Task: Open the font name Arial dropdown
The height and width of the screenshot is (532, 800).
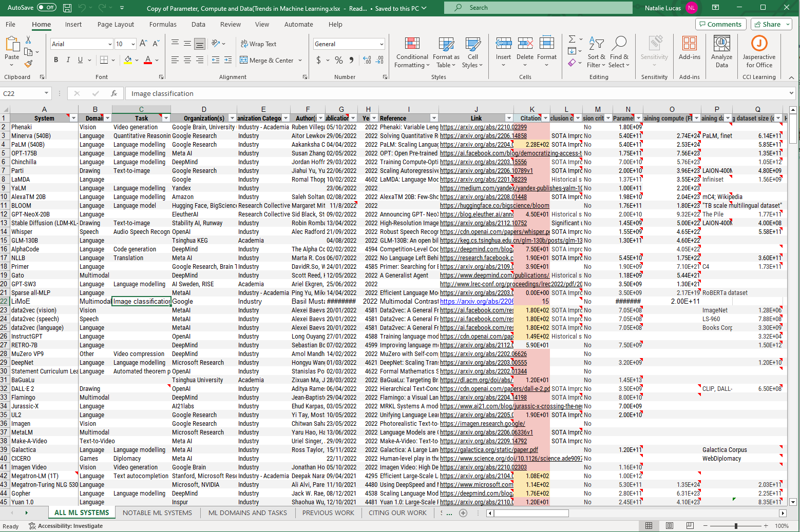Action: click(110, 44)
